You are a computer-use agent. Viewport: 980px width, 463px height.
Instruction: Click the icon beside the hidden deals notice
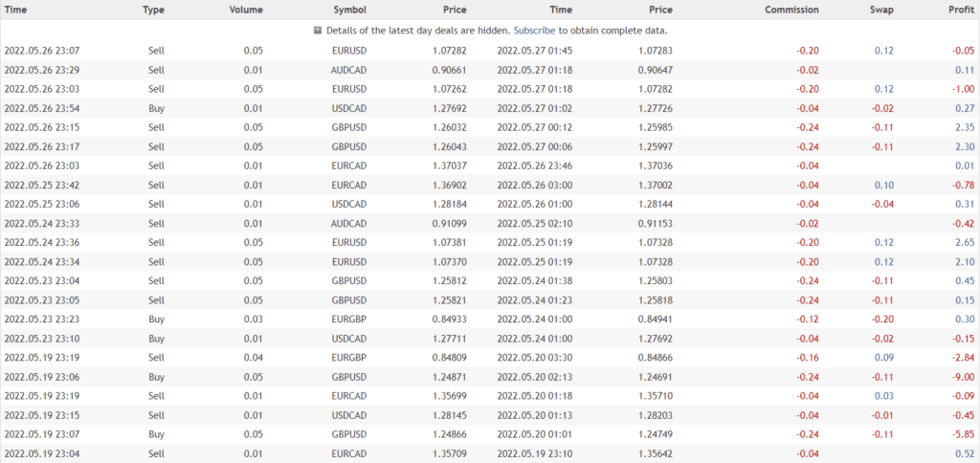pyautogui.click(x=318, y=31)
